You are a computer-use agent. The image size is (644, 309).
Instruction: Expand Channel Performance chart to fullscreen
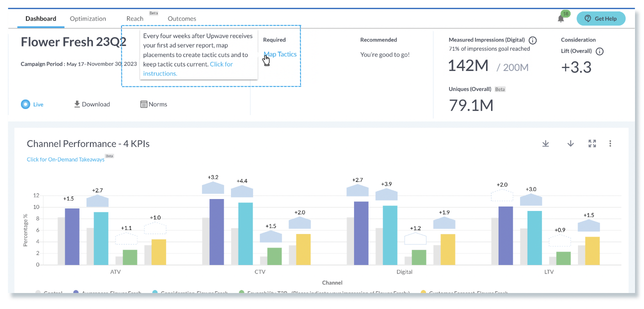pyautogui.click(x=592, y=143)
